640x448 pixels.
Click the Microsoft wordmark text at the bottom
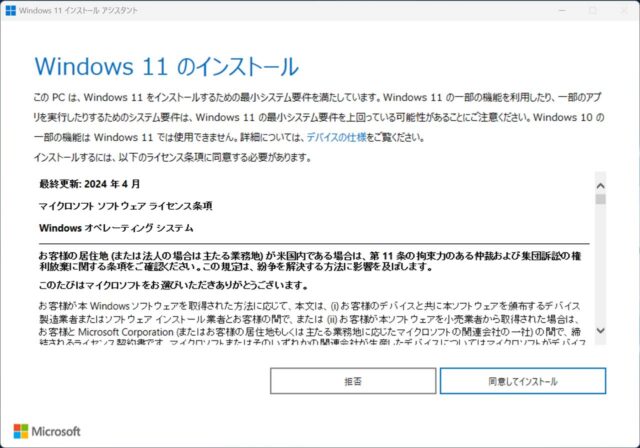(x=58, y=432)
